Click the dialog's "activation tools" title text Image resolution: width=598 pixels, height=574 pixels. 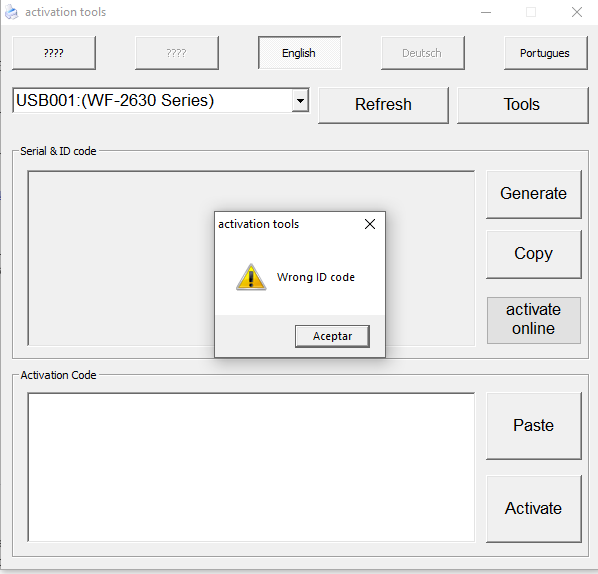pyautogui.click(x=259, y=224)
